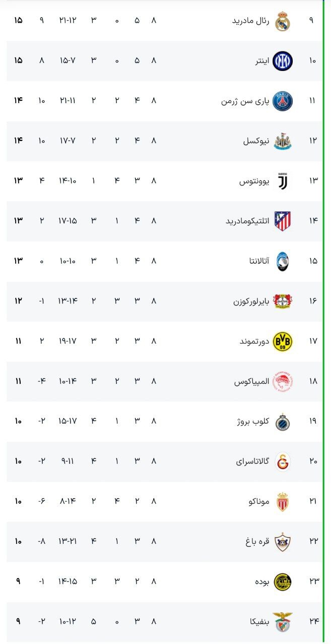The image size is (331, 644).
Task: Click the Benfica eagle crest
Action: tap(283, 622)
